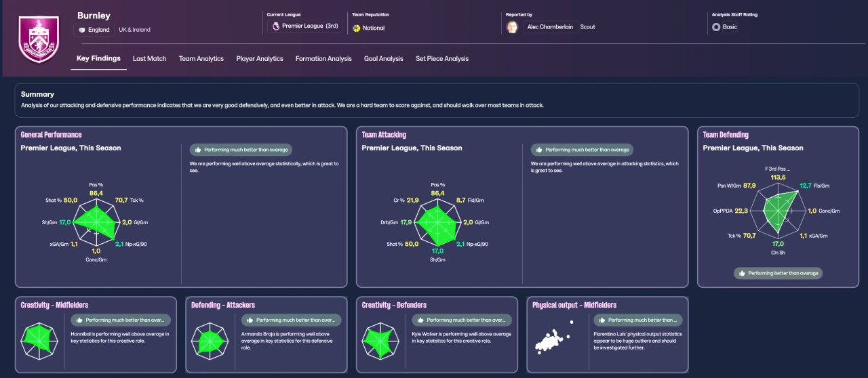This screenshot has width=868, height=378.
Task: Click General Performance rating badge
Action: [241, 150]
